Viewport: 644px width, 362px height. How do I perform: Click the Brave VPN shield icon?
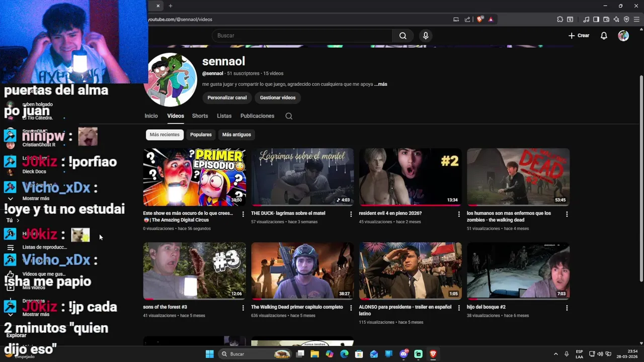pos(626,20)
